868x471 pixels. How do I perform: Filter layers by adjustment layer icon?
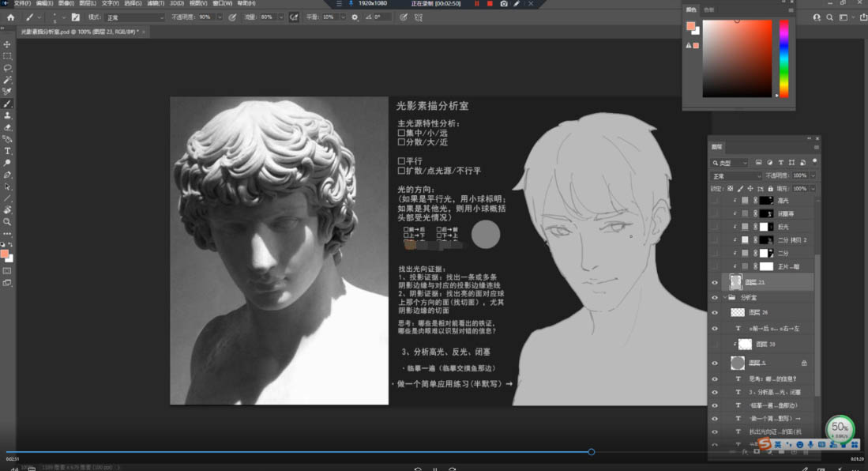769,162
